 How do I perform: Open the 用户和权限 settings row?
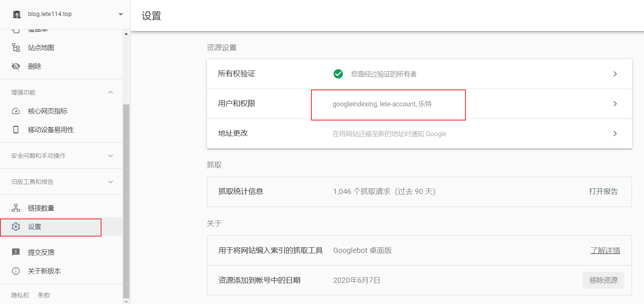pos(615,104)
